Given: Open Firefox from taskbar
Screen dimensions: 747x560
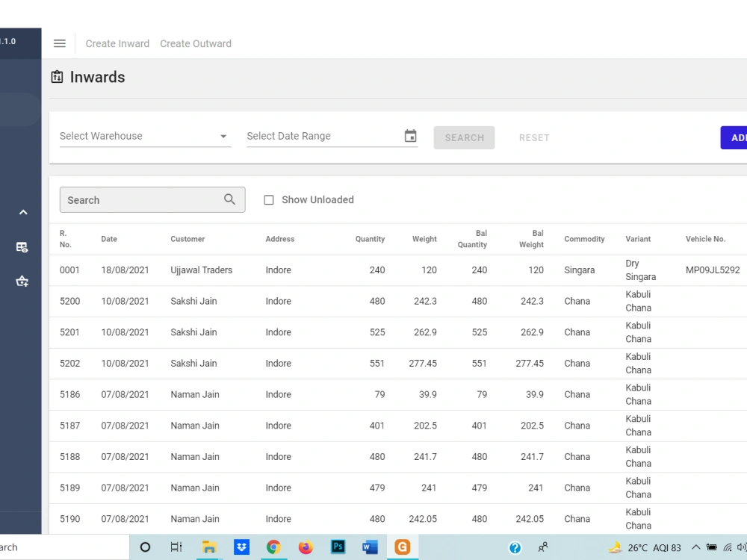Looking at the screenshot, I should point(306,547).
